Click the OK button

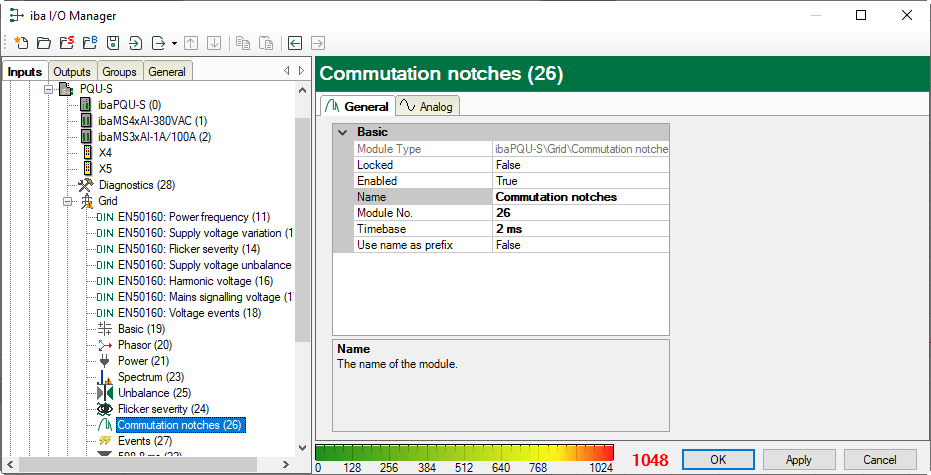[x=718, y=459]
